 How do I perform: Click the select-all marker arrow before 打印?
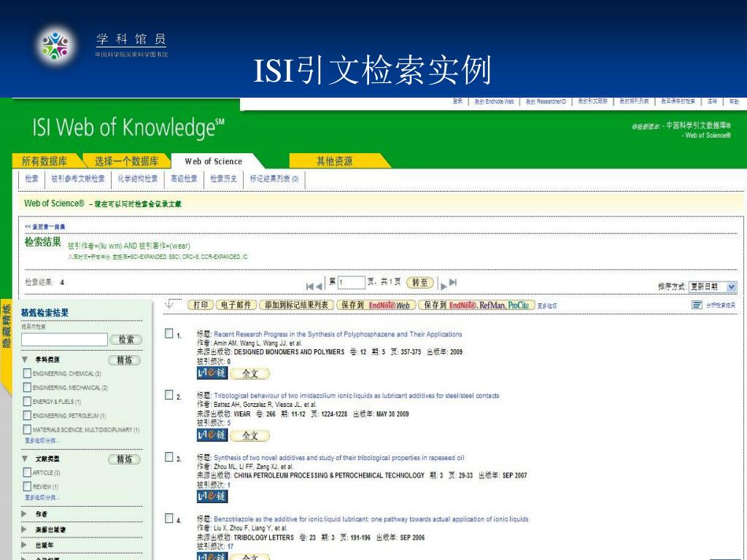point(169,304)
